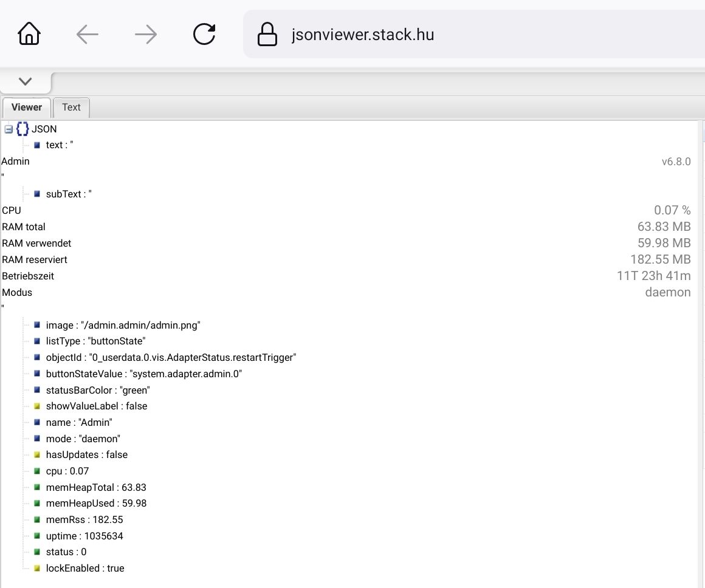This screenshot has width=705, height=588.
Task: Select the buttonStateValue tree node
Action: 143,374
